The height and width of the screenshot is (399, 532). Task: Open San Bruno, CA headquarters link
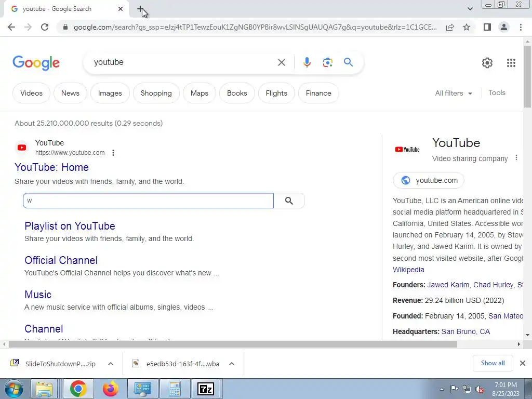pyautogui.click(x=465, y=331)
